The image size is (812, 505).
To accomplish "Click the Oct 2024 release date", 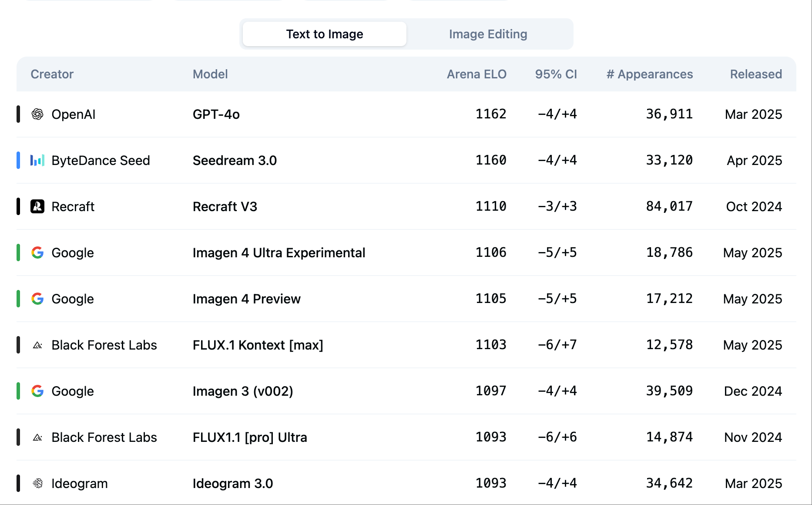I will click(754, 206).
